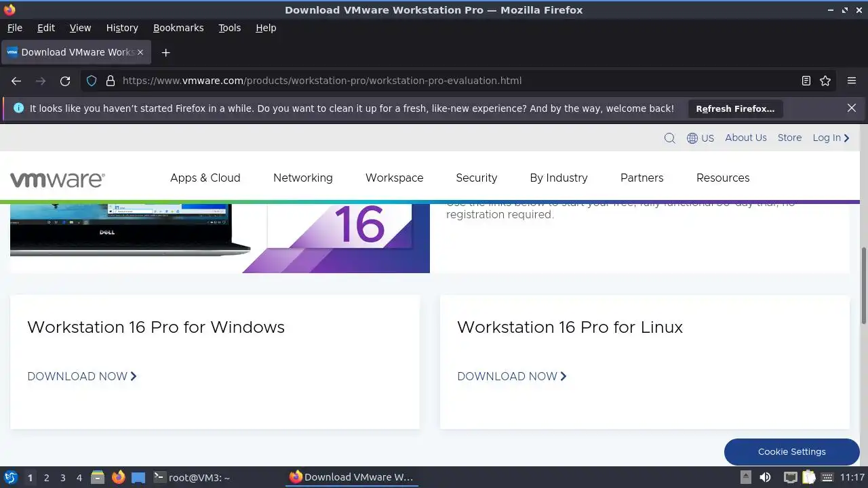Open network connection tray icon
This screenshot has height=488, width=868.
[791, 477]
